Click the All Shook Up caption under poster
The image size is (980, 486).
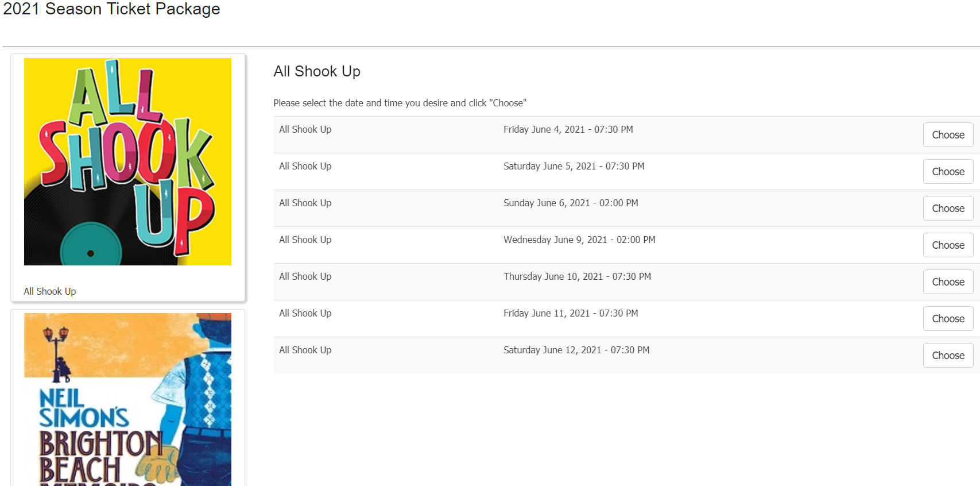[50, 291]
